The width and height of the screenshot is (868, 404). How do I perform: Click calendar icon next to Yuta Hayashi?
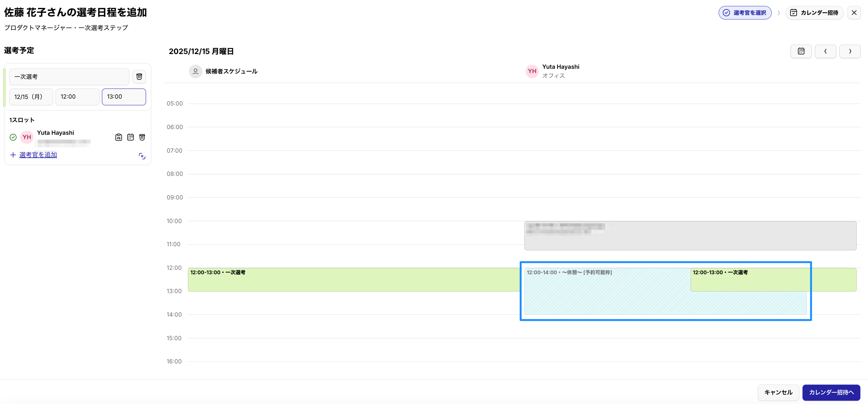point(131,137)
